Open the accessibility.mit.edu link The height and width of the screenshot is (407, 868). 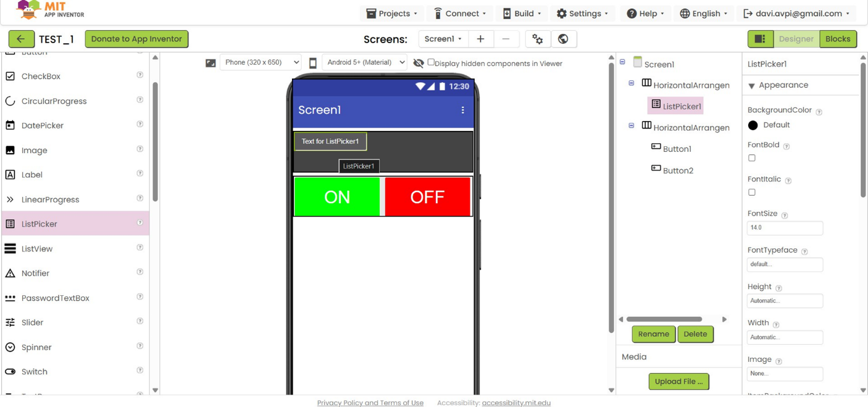516,403
